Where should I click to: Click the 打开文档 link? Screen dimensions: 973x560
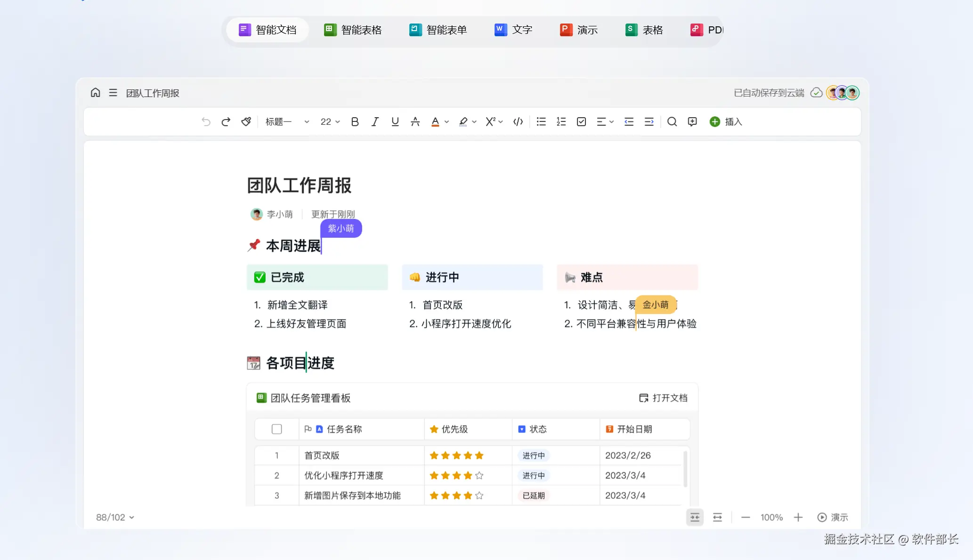click(663, 398)
